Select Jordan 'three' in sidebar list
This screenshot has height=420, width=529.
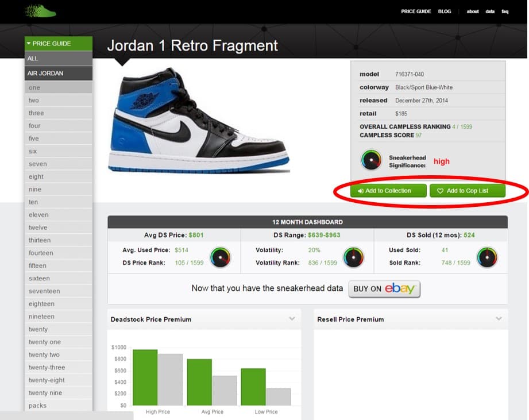pos(59,113)
